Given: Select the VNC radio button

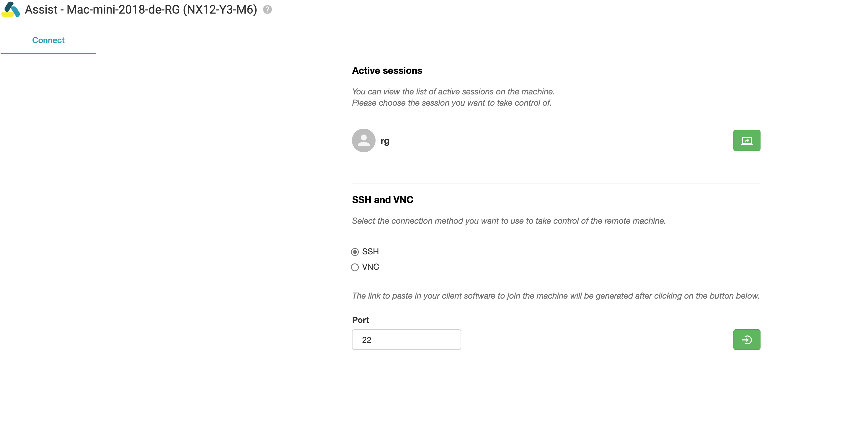Looking at the screenshot, I should click(355, 267).
